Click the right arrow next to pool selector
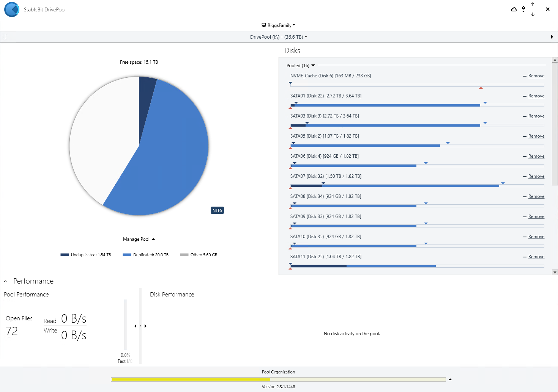Image resolution: width=558 pixels, height=392 pixels. click(552, 37)
